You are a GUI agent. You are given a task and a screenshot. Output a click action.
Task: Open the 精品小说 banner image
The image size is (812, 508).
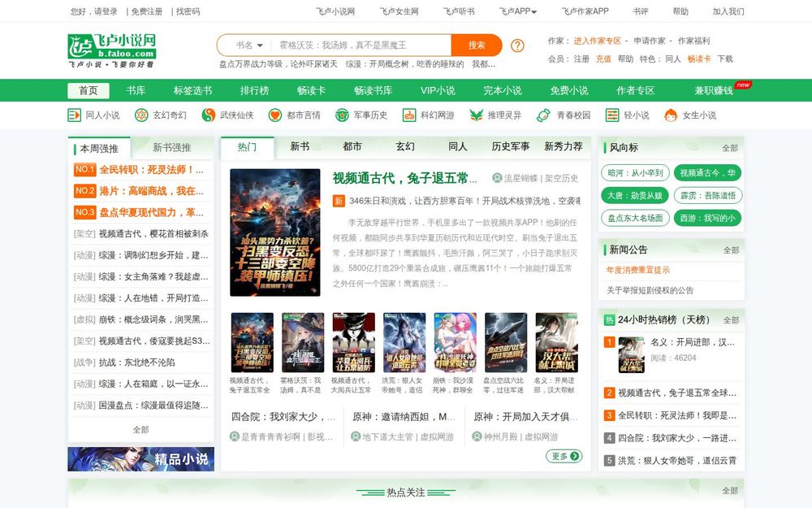click(x=140, y=459)
